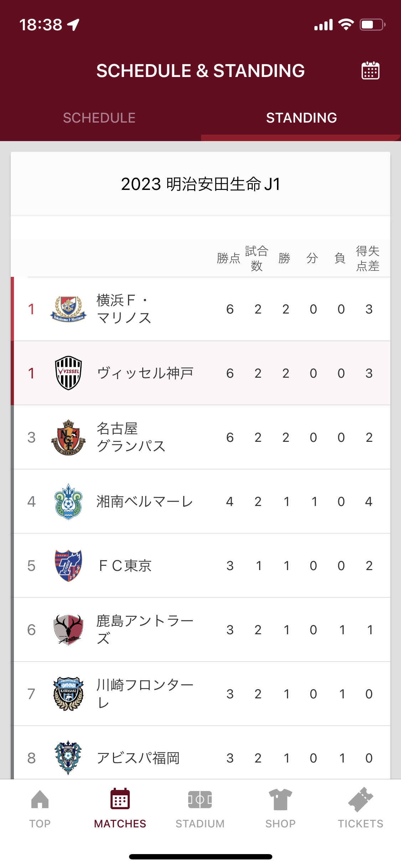This screenshot has width=401, height=868.
Task: Tap the Kawasaki Frontale crest
Action: (x=68, y=694)
